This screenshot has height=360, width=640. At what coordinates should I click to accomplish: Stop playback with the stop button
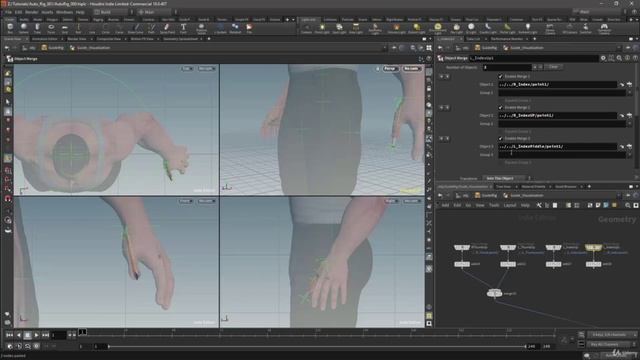27,335
